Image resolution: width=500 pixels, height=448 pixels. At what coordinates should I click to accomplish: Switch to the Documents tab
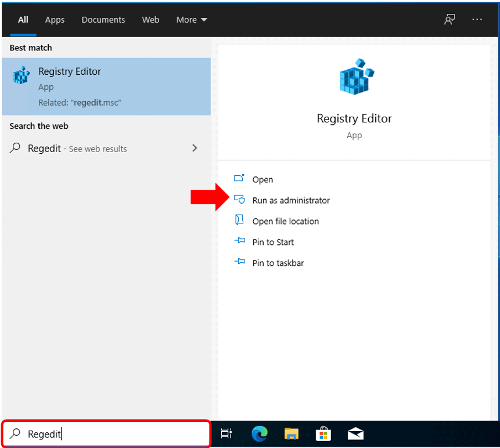103,20
